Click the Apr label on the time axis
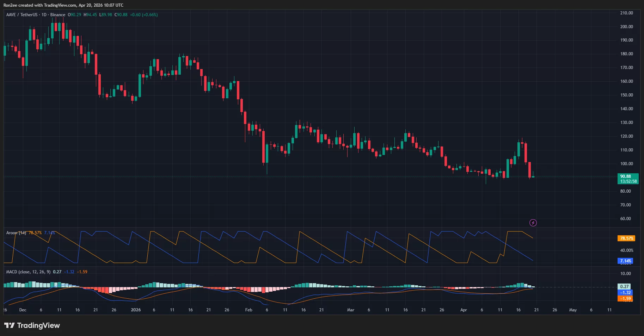The height and width of the screenshot is (336, 644). [464, 310]
